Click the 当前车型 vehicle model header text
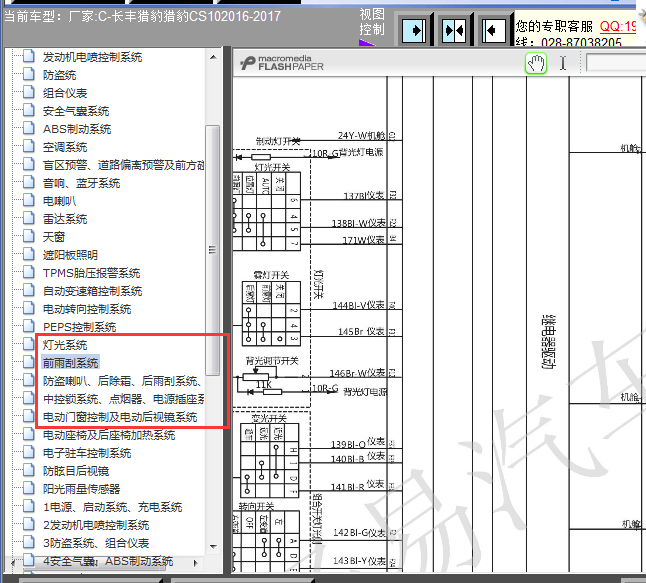This screenshot has height=583, width=646. coord(142,16)
